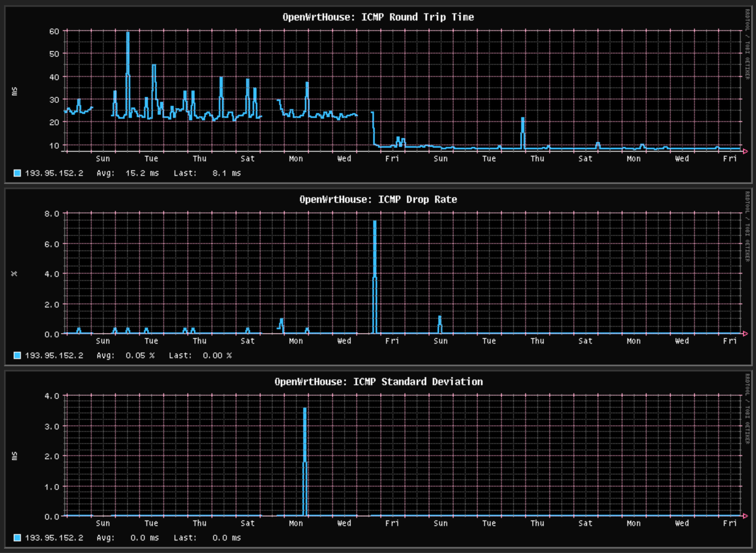Click the RRDTOOL watermark on the Round Trip Time graph
This screenshot has width=756, height=553.
click(x=747, y=44)
